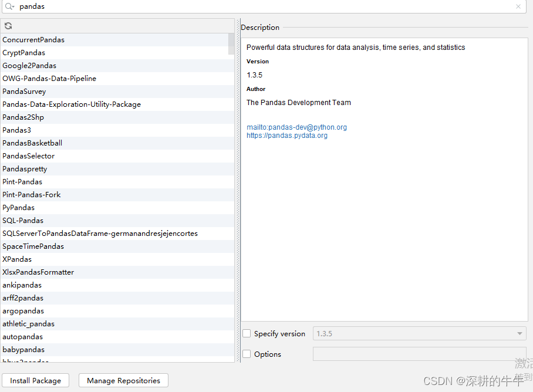Viewport: 533px width, 392px height.
Task: Click the refresh packages list icon
Action: coord(8,26)
